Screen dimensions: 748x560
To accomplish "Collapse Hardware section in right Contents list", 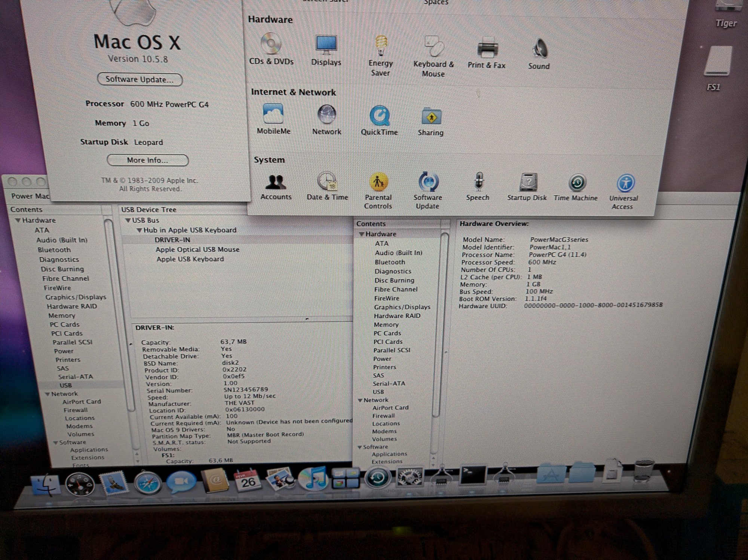I will pyautogui.click(x=361, y=234).
